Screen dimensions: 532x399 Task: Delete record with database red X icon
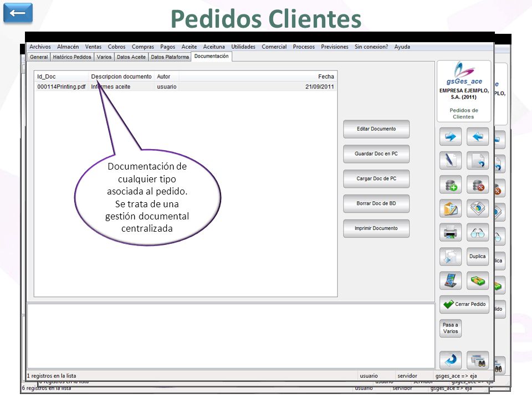coord(477,185)
